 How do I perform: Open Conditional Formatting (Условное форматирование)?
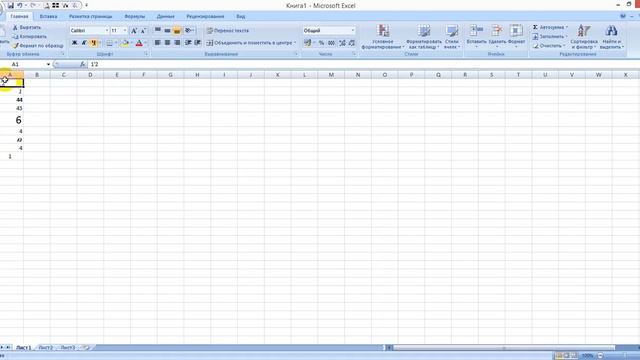[383, 37]
